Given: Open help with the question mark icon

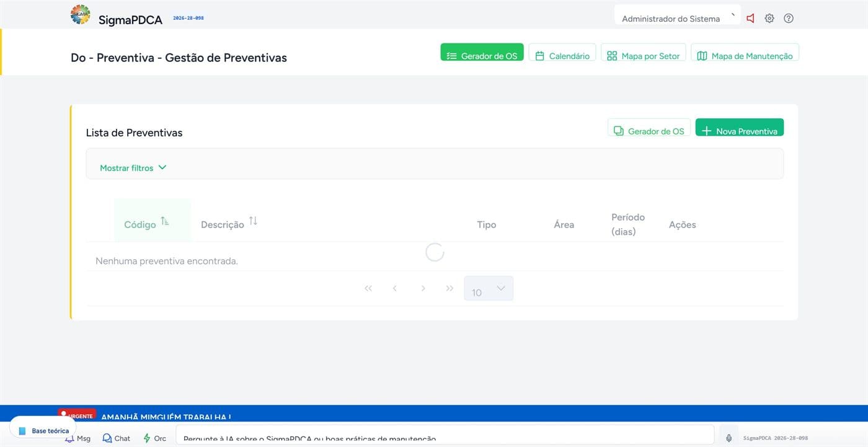Looking at the screenshot, I should pos(789,19).
